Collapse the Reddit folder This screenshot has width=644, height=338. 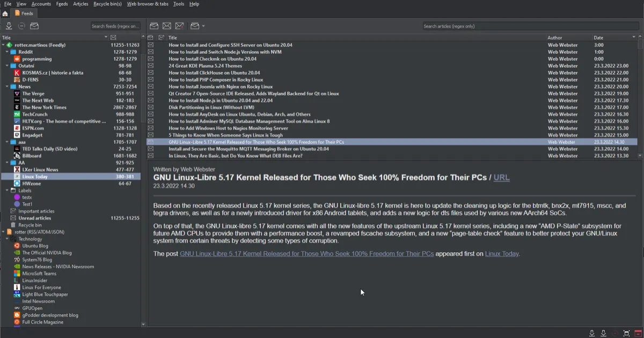[x=6, y=52]
